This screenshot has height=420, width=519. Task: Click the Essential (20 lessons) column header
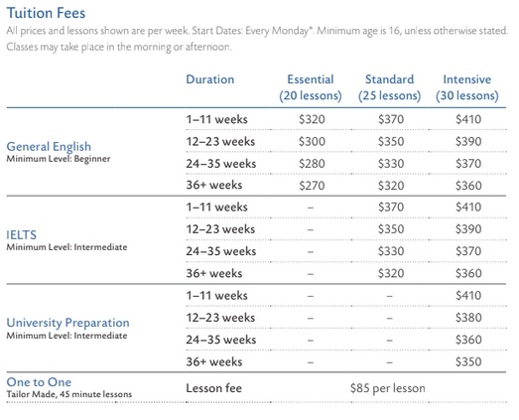pos(311,87)
